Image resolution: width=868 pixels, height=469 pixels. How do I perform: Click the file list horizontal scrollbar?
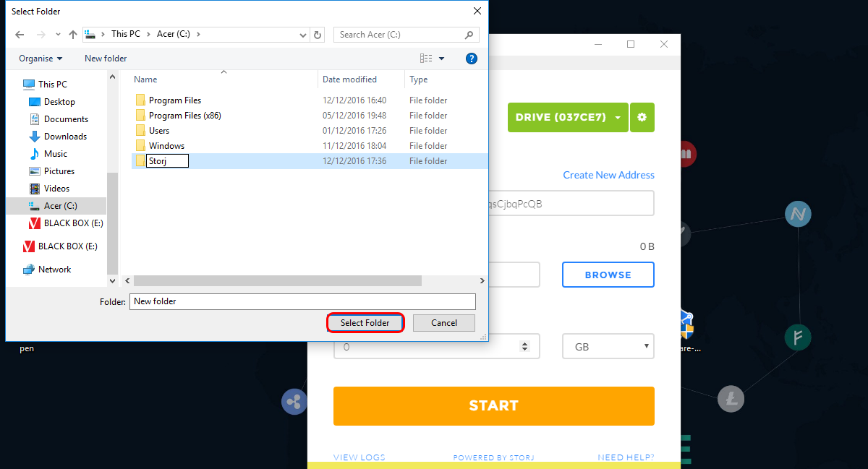click(x=278, y=280)
